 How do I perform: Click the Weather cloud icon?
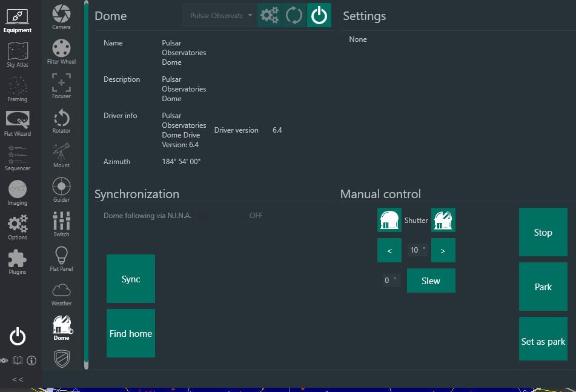click(x=61, y=293)
